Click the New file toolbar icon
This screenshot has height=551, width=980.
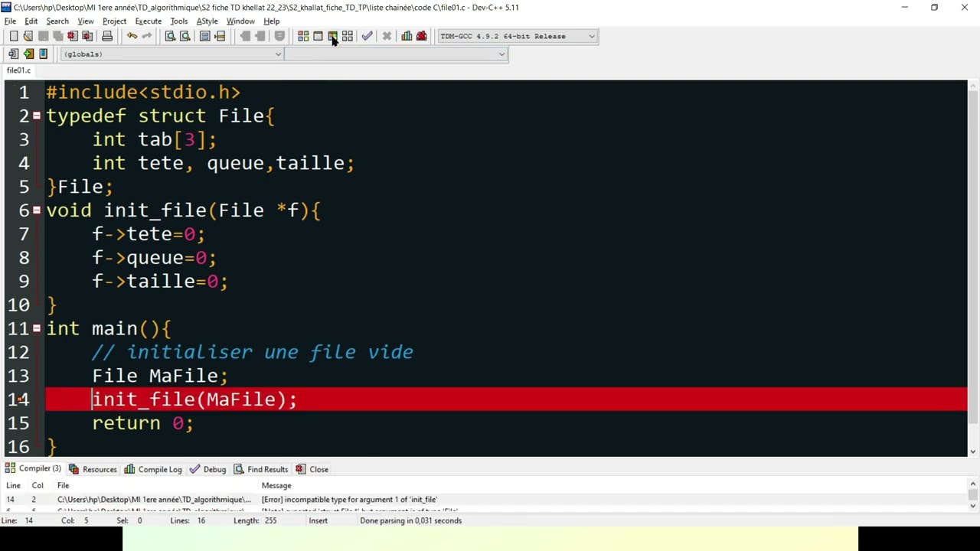(14, 36)
